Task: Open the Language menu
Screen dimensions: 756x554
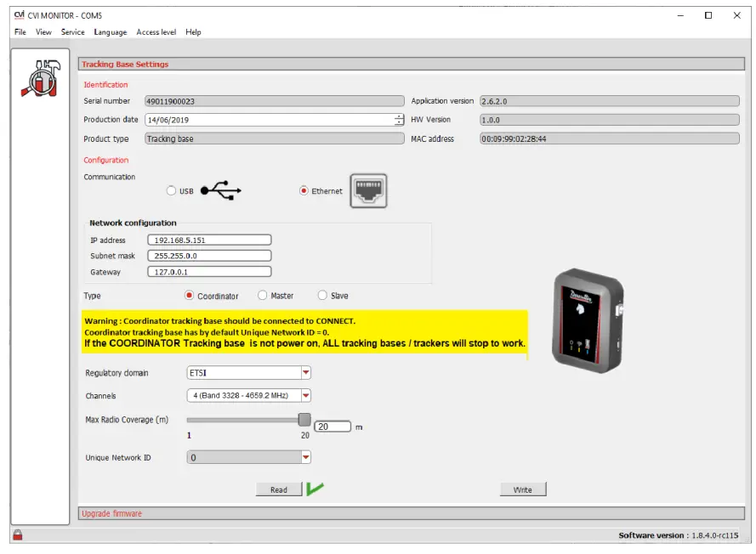Action: pyautogui.click(x=112, y=31)
